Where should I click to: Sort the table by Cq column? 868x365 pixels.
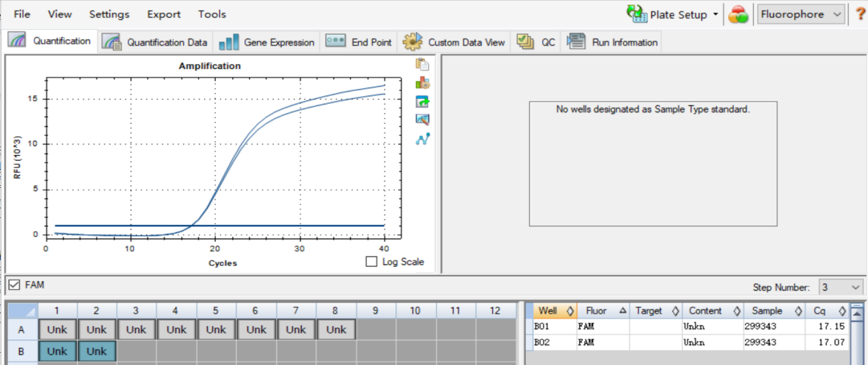827,311
